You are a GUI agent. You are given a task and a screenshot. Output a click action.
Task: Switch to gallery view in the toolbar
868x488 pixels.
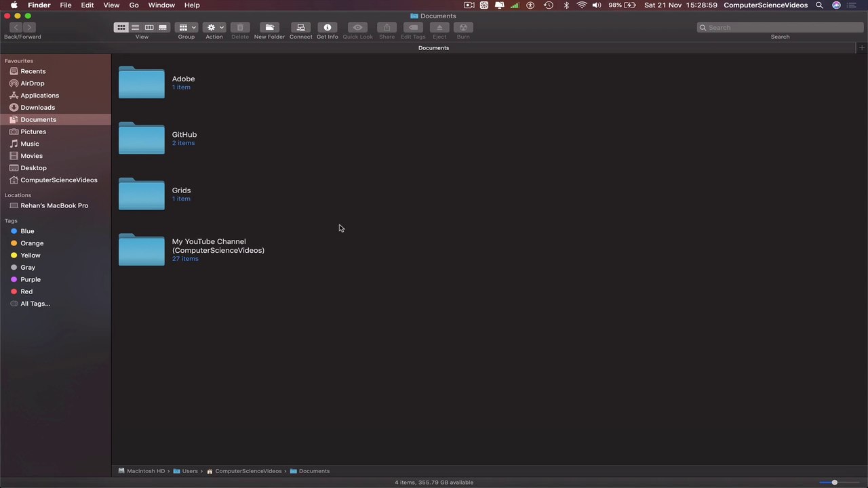163,28
